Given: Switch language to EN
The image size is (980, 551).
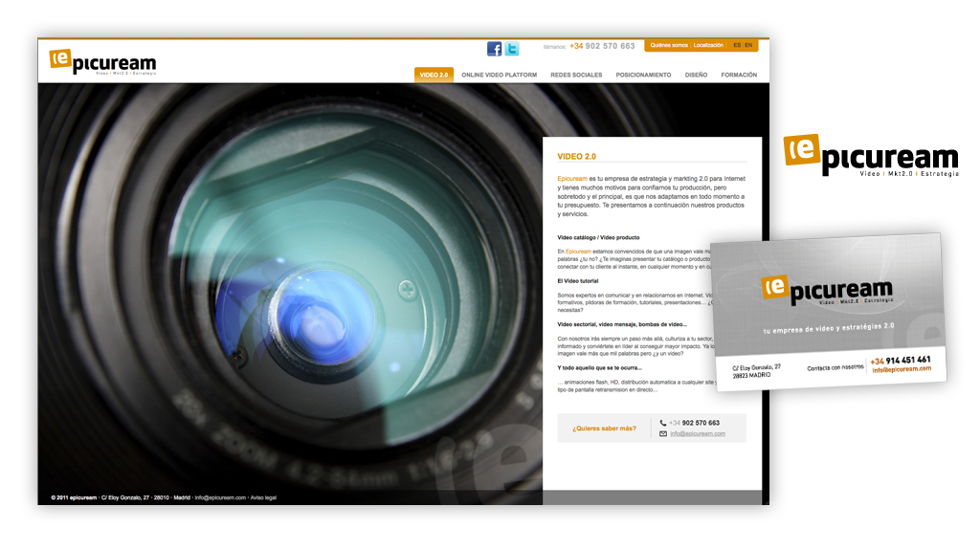Looking at the screenshot, I should [748, 45].
